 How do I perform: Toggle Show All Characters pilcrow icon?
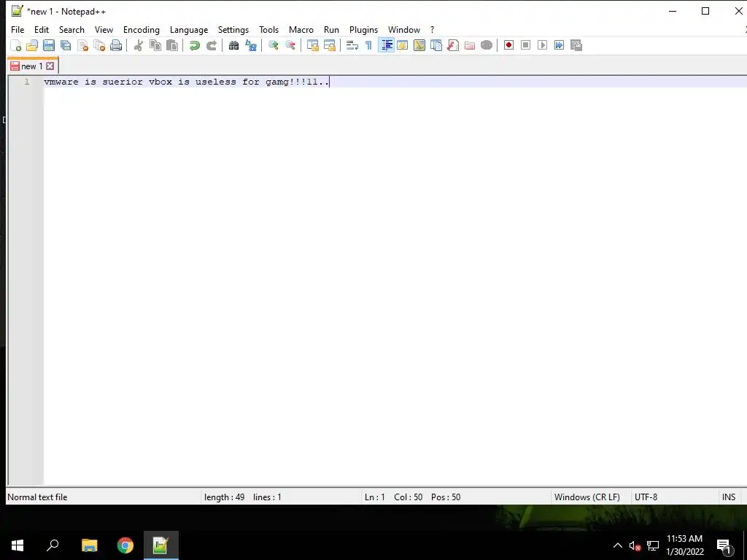[368, 45]
